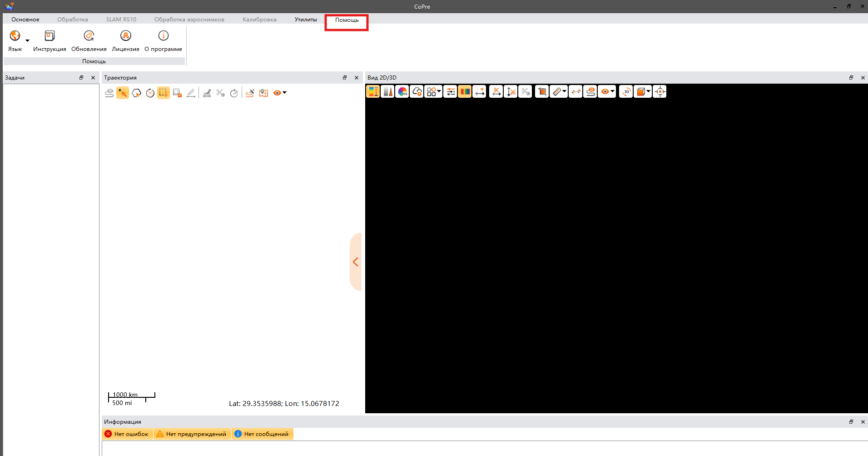The image size is (868, 456).
Task: Switch to the Калибровка tab
Action: 259,20
